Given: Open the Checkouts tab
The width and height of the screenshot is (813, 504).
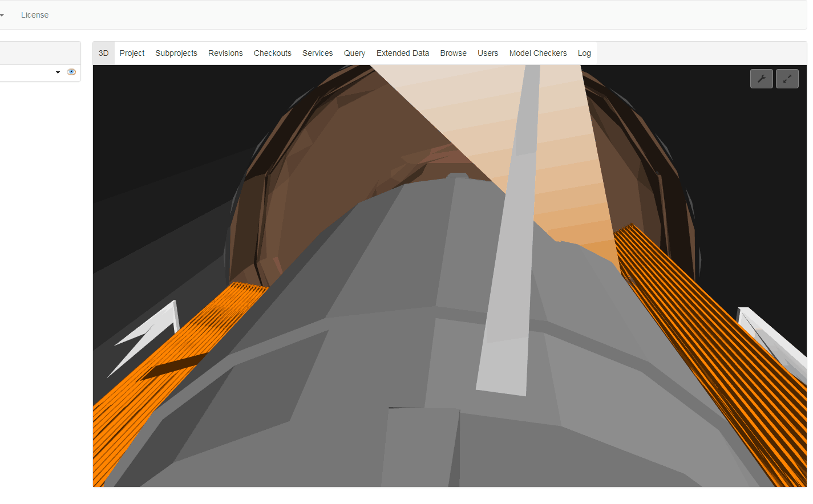Looking at the screenshot, I should click(x=272, y=52).
